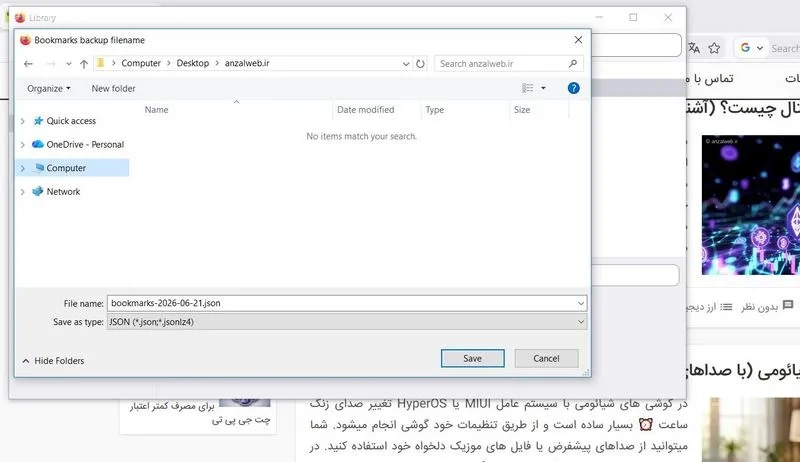Click the search magnifier icon in dialog
800x462 pixels.
(572, 63)
